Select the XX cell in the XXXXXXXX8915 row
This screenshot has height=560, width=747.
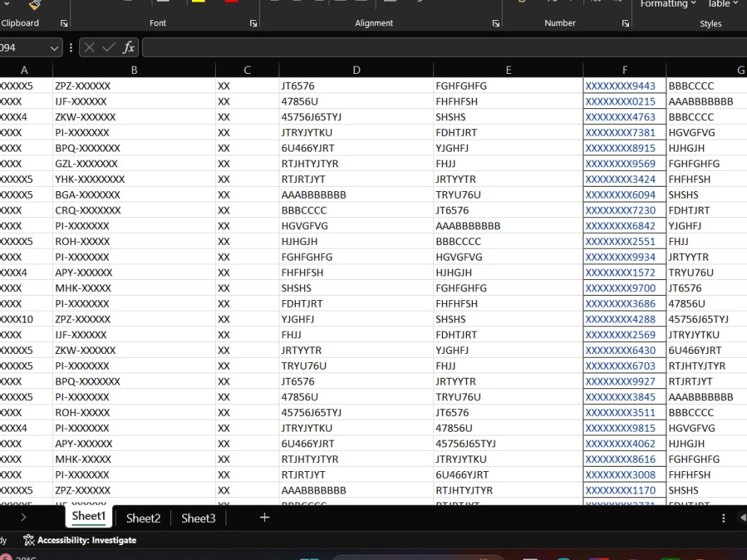pyautogui.click(x=247, y=148)
